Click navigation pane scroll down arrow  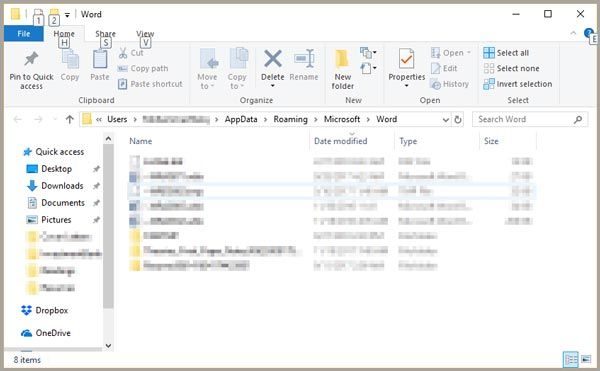click(109, 346)
